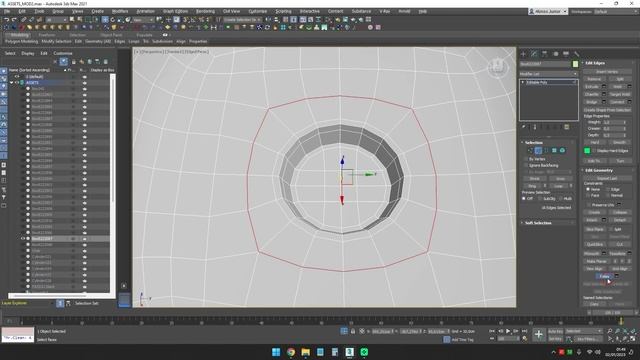Activate the Select and Rotate tool
This screenshot has width=640, height=360.
113,20
